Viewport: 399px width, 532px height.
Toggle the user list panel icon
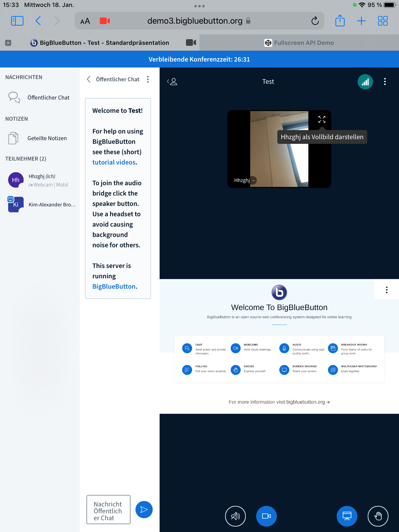172,82
